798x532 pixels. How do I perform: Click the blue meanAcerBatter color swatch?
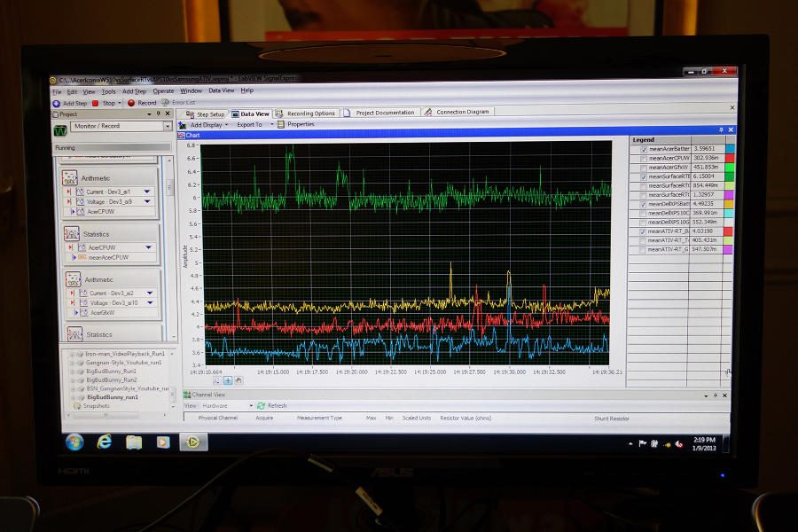730,149
